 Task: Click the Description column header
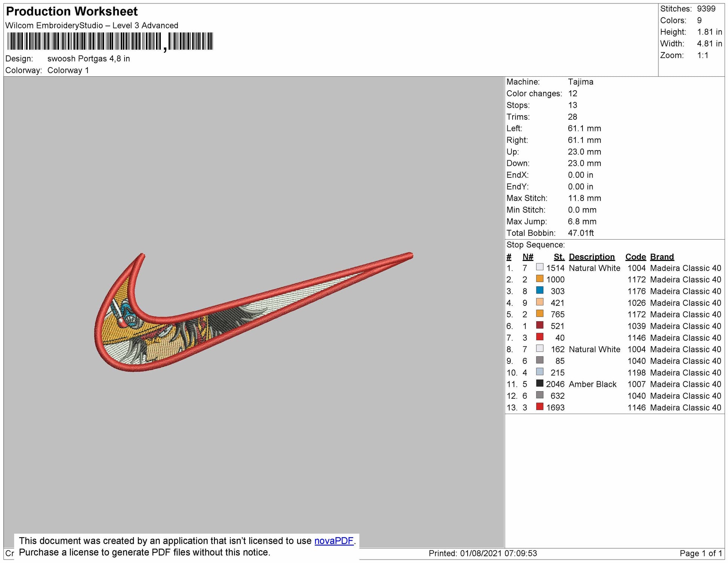tap(591, 257)
